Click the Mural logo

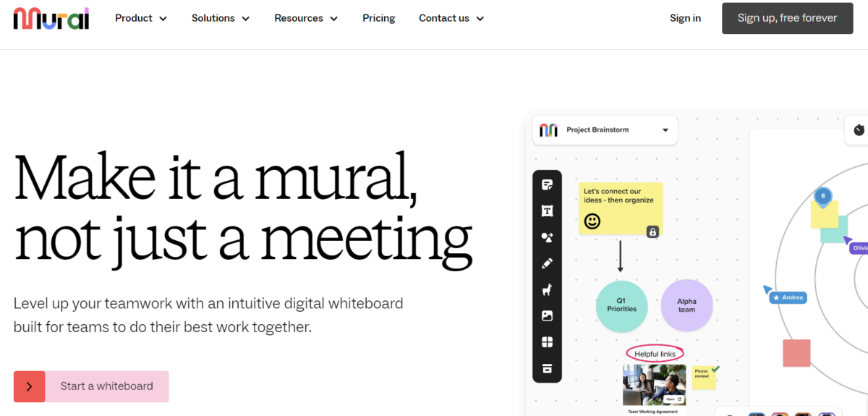pyautogui.click(x=51, y=18)
